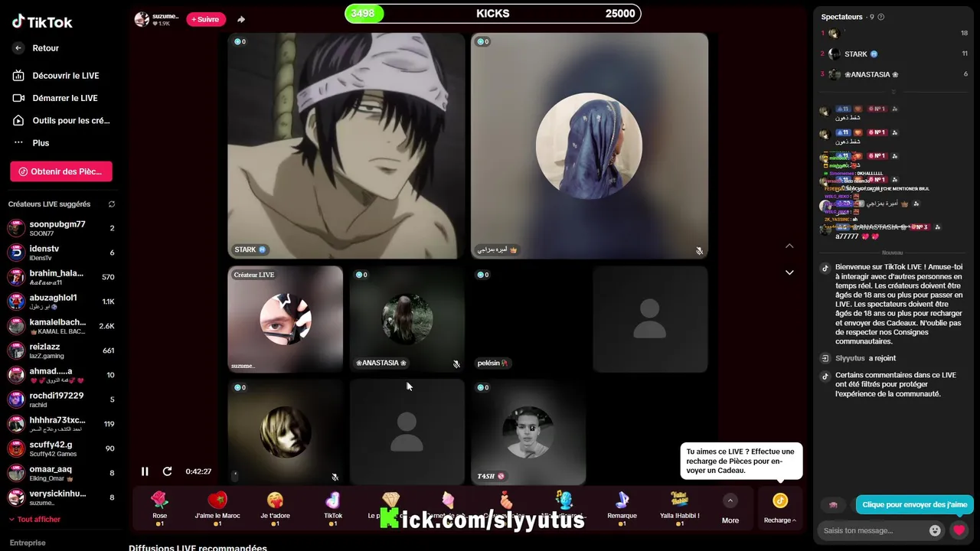980x551 pixels.
Task: Send the J'aime le Maroc gift
Action: pos(217,508)
